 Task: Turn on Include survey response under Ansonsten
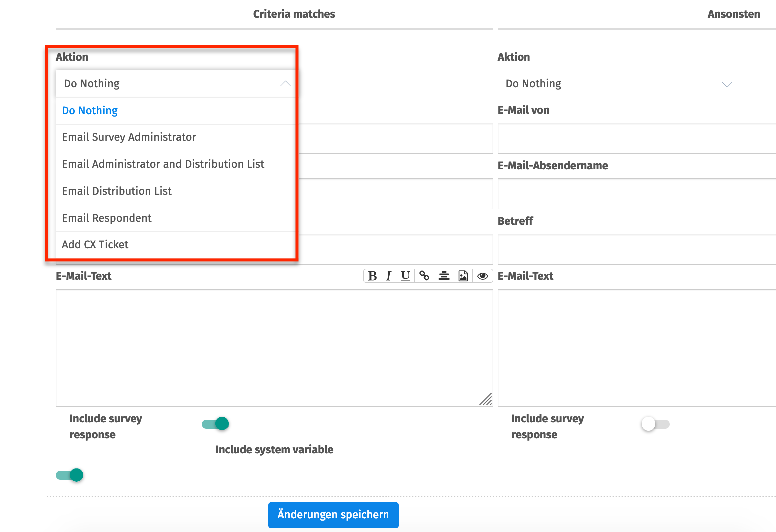pyautogui.click(x=655, y=423)
